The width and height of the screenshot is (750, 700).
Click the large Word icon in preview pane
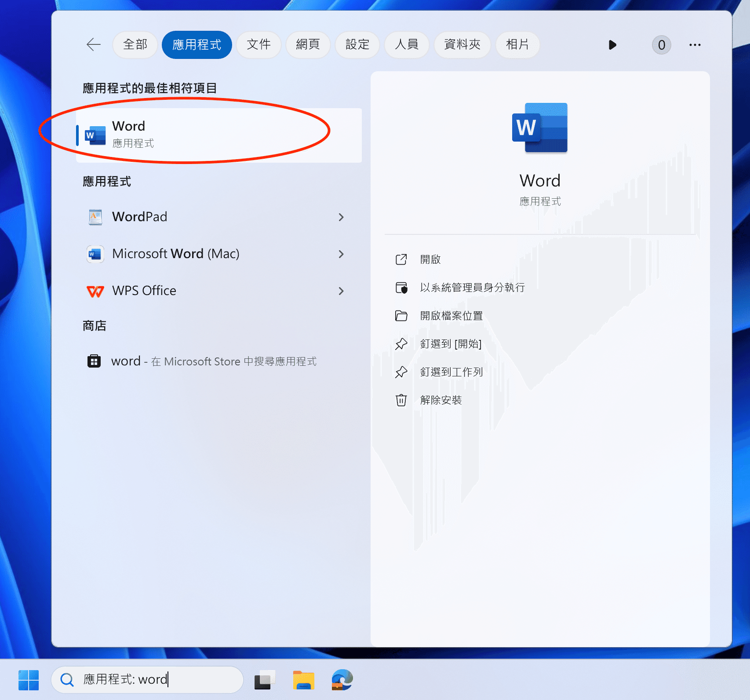tap(540, 128)
